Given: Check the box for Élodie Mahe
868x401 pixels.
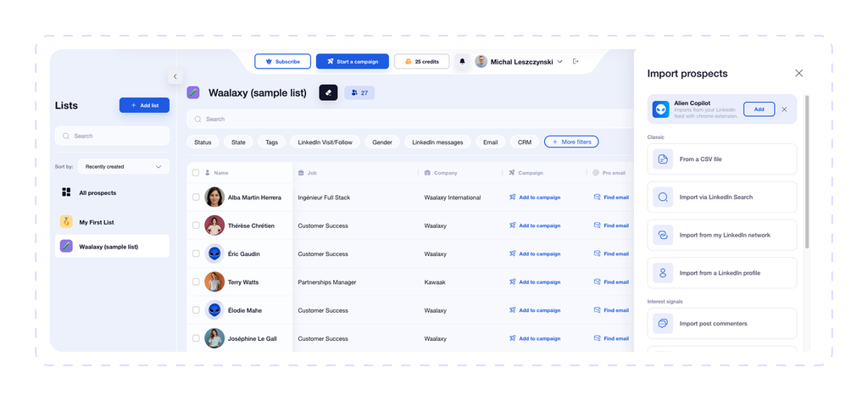Looking at the screenshot, I should point(196,310).
